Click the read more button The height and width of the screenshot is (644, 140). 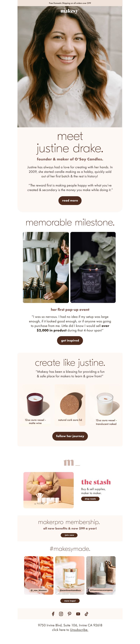click(70, 200)
